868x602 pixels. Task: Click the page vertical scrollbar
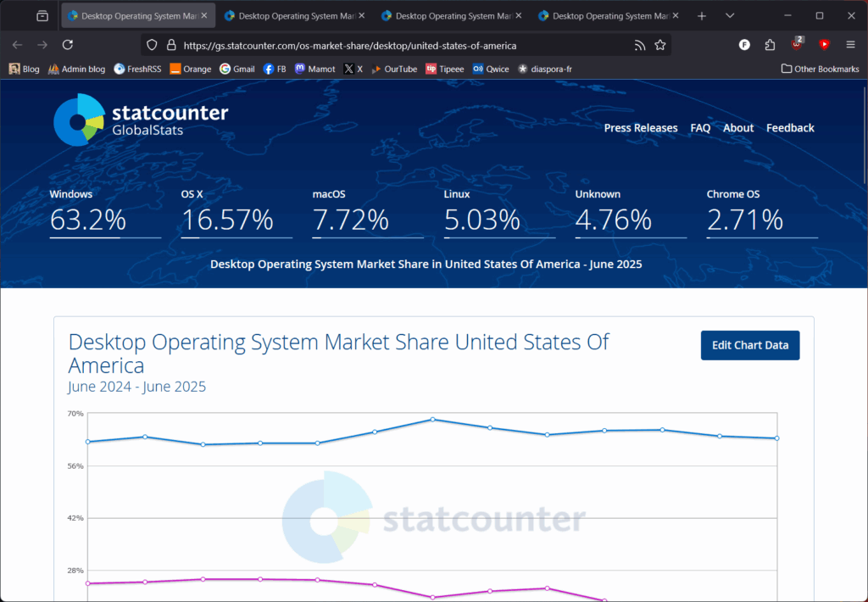point(865,136)
